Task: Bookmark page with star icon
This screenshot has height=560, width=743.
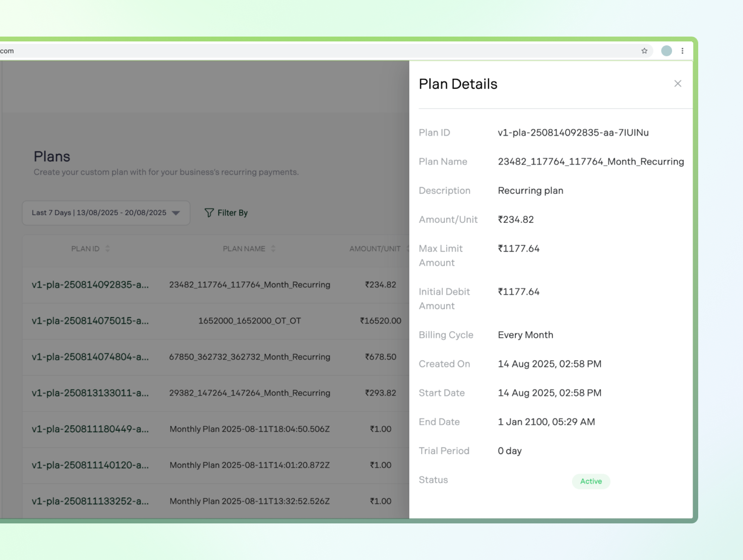Action: tap(644, 51)
